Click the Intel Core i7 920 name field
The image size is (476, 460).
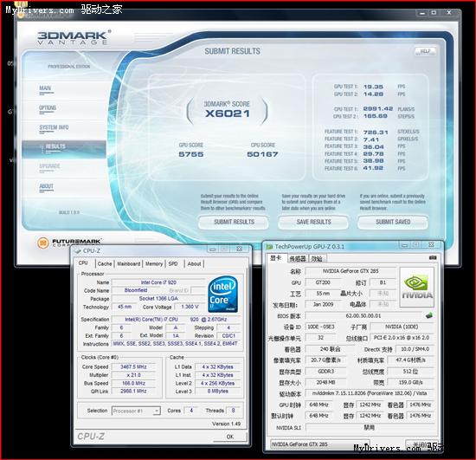[x=158, y=282]
